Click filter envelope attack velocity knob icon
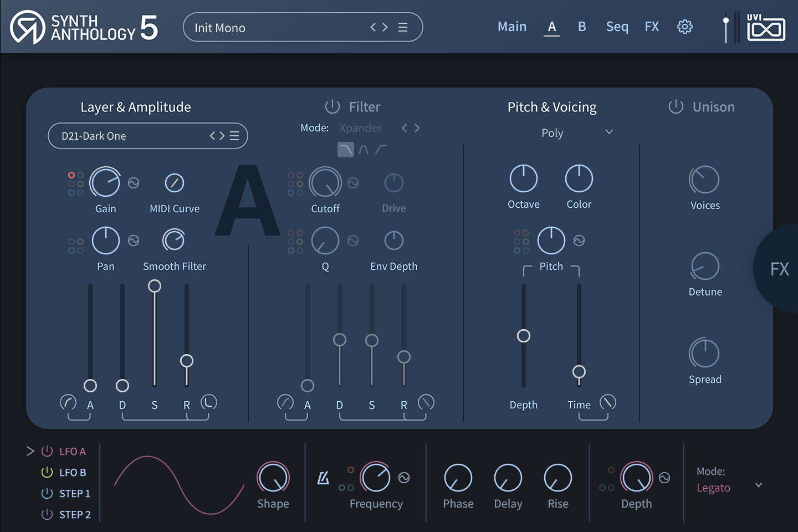798x532 pixels. pos(285,402)
